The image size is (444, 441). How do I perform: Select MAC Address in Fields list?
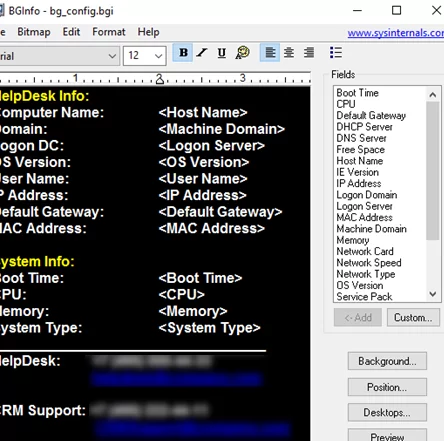click(364, 217)
